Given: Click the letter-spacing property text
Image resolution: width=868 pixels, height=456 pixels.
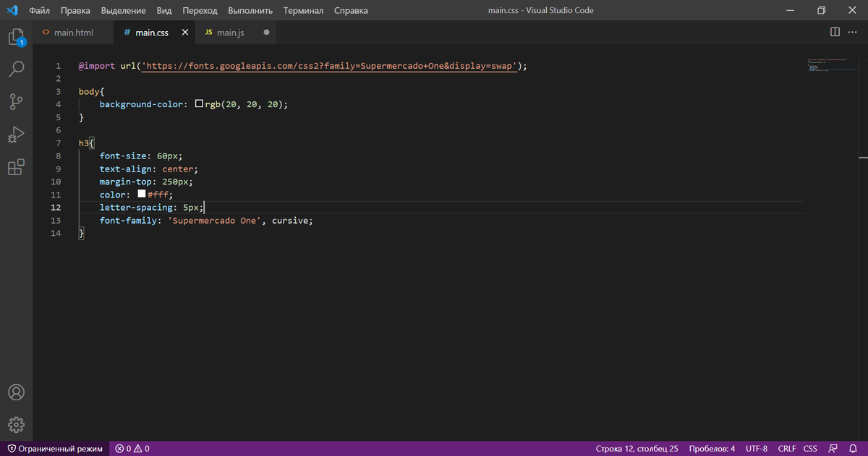Looking at the screenshot, I should tap(136, 208).
